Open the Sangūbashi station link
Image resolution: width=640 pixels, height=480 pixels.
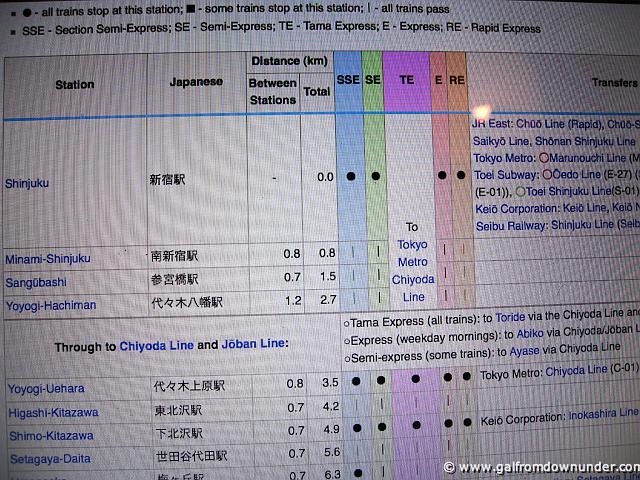[x=36, y=282]
